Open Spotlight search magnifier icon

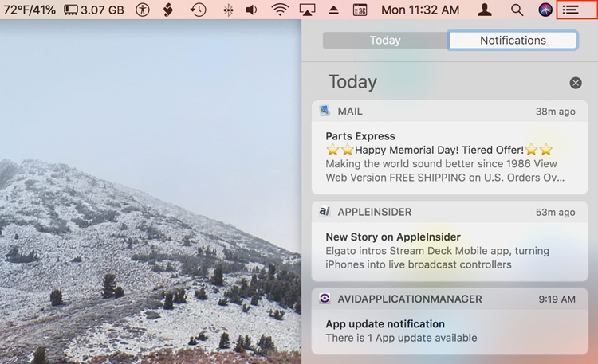(x=517, y=10)
